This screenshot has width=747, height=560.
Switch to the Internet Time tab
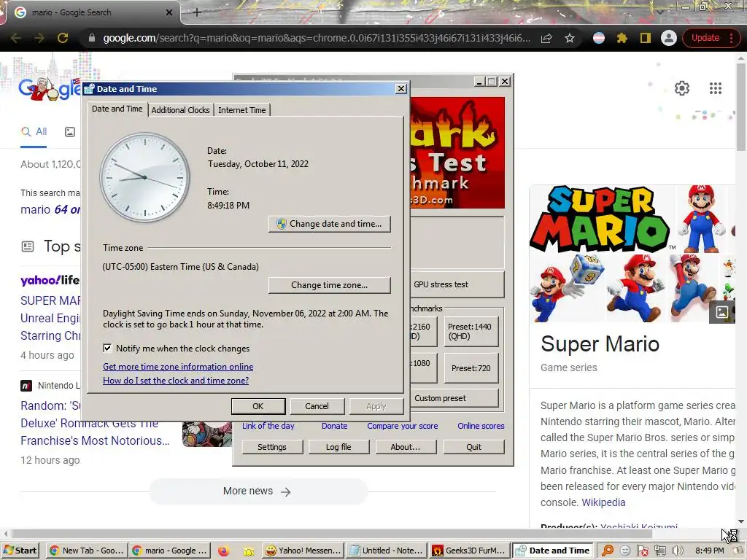pyautogui.click(x=242, y=110)
